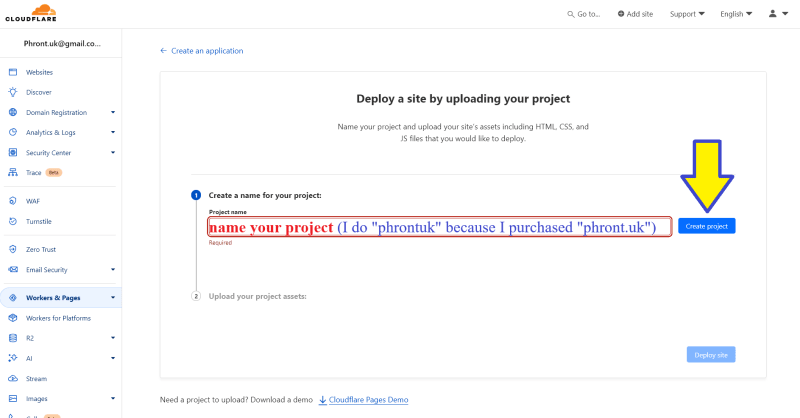Select the WAF shield icon
Image resolution: width=800 pixels, height=418 pixels.
pyautogui.click(x=13, y=201)
